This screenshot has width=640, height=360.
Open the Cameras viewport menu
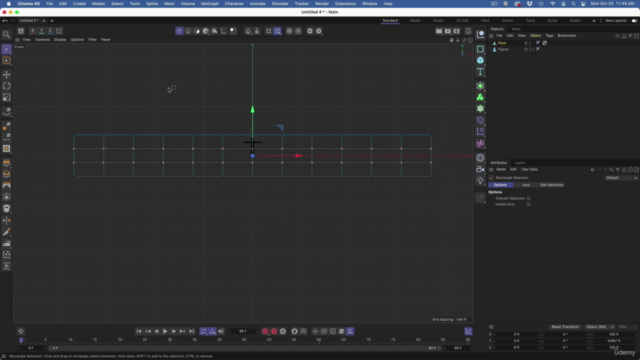coord(42,40)
